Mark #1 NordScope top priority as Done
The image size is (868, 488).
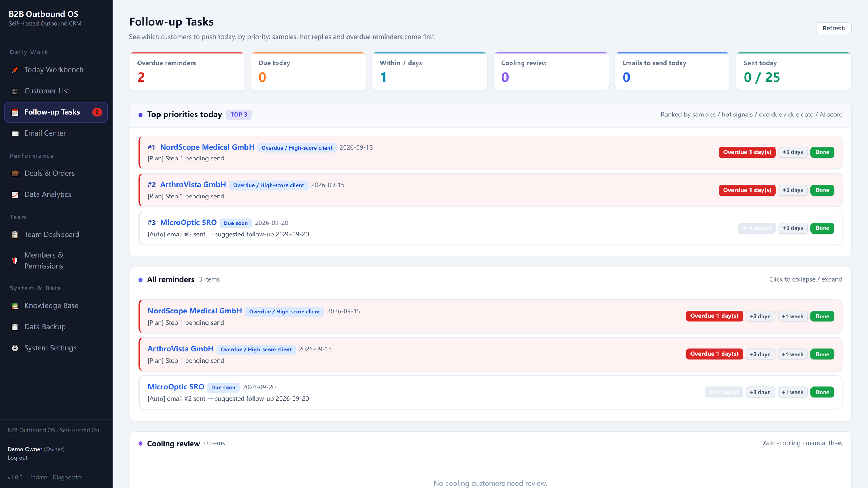coord(822,152)
